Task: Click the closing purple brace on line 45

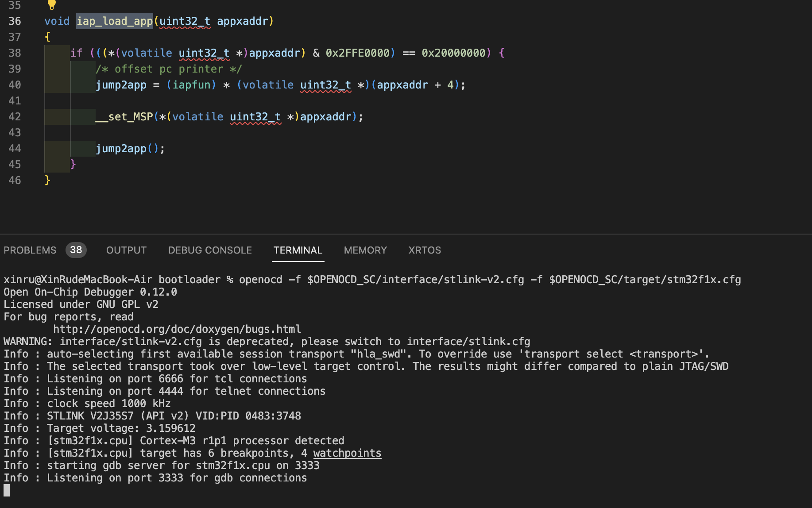Action: pos(73,164)
